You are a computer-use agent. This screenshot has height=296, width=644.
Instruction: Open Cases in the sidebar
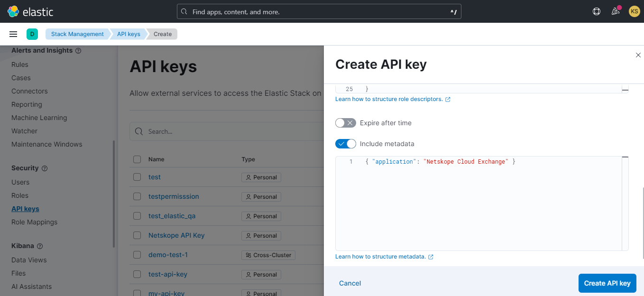(21, 78)
